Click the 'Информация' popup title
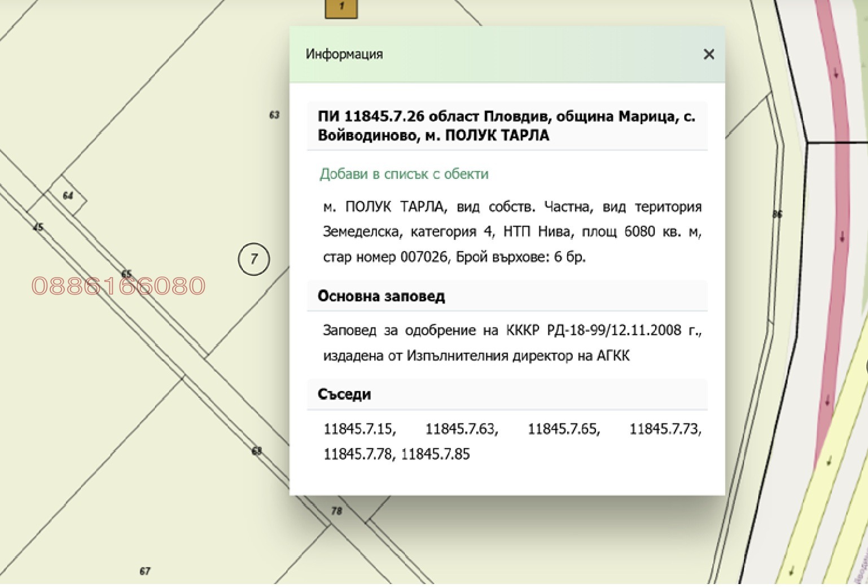 [344, 54]
